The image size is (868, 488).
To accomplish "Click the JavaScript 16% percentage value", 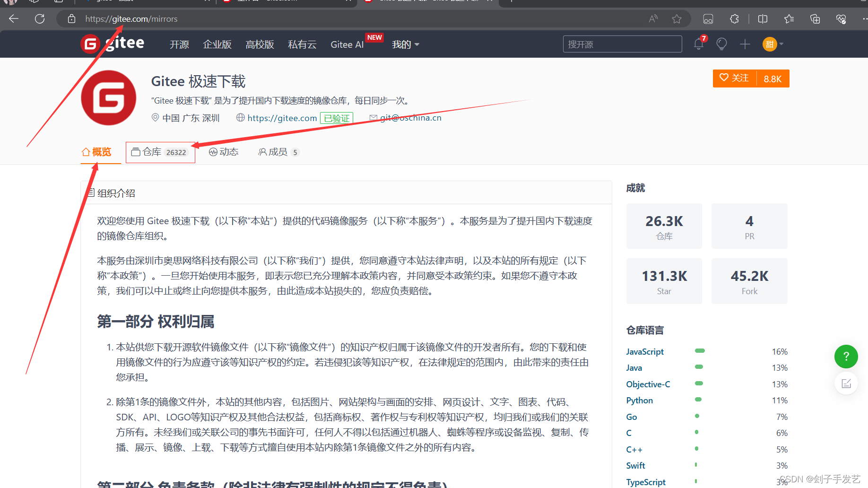I will coord(780,351).
